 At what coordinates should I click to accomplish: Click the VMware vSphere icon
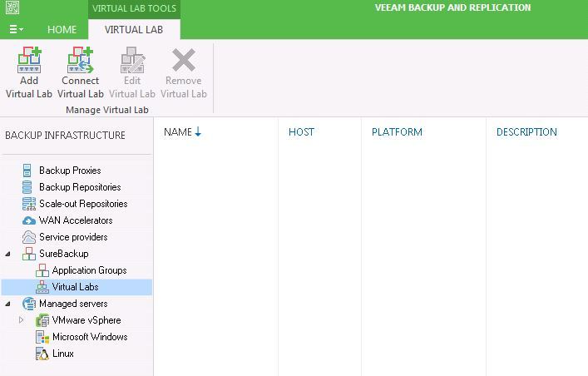point(42,320)
